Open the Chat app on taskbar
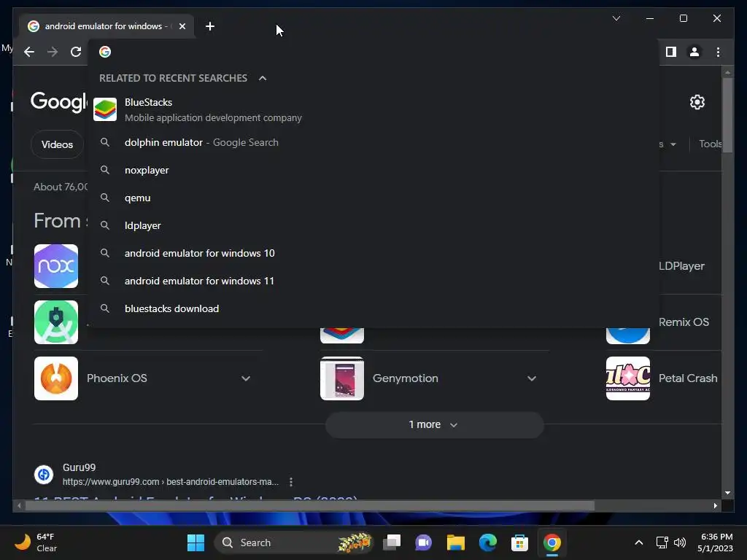The width and height of the screenshot is (747, 560). (424, 542)
